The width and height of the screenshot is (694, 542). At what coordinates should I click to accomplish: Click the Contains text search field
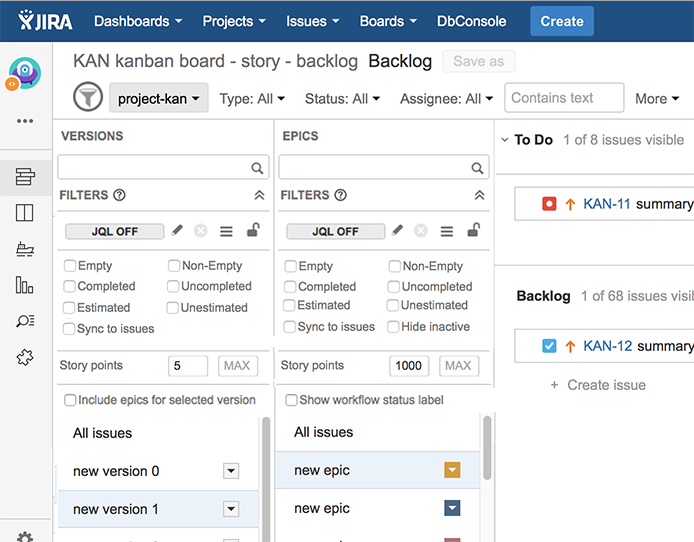[x=564, y=97]
